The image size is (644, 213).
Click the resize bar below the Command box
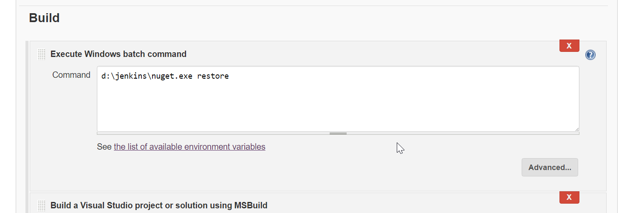click(x=338, y=133)
